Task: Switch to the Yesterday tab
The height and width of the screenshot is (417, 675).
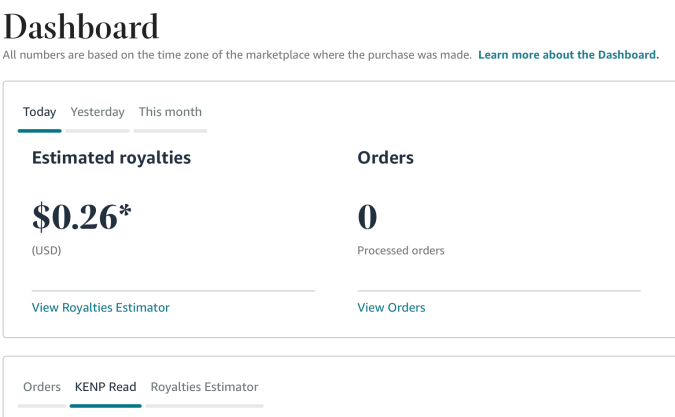Action: (98, 112)
